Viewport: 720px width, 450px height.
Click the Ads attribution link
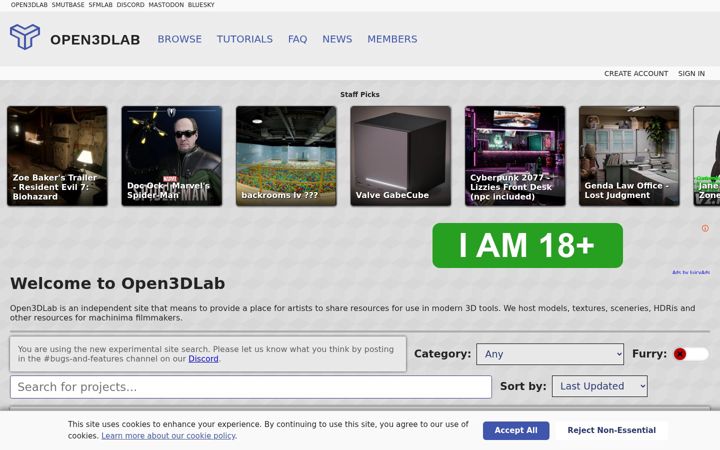point(691,272)
